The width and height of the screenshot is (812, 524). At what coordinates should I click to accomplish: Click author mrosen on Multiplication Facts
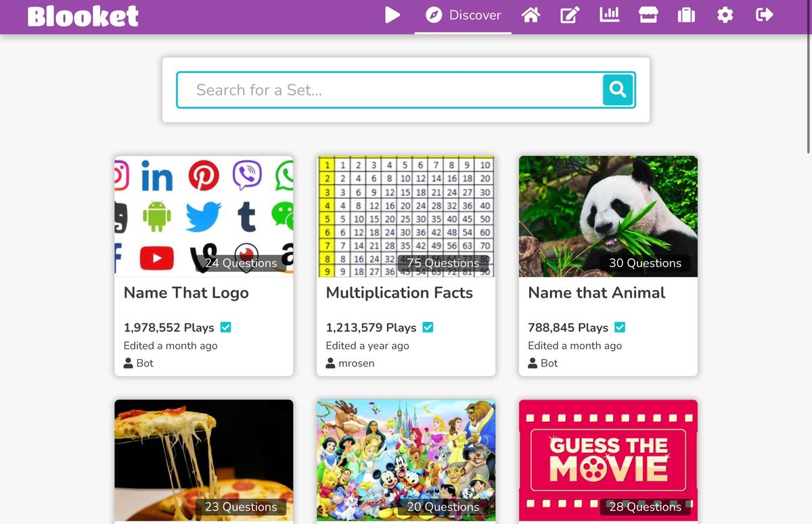[350, 363]
